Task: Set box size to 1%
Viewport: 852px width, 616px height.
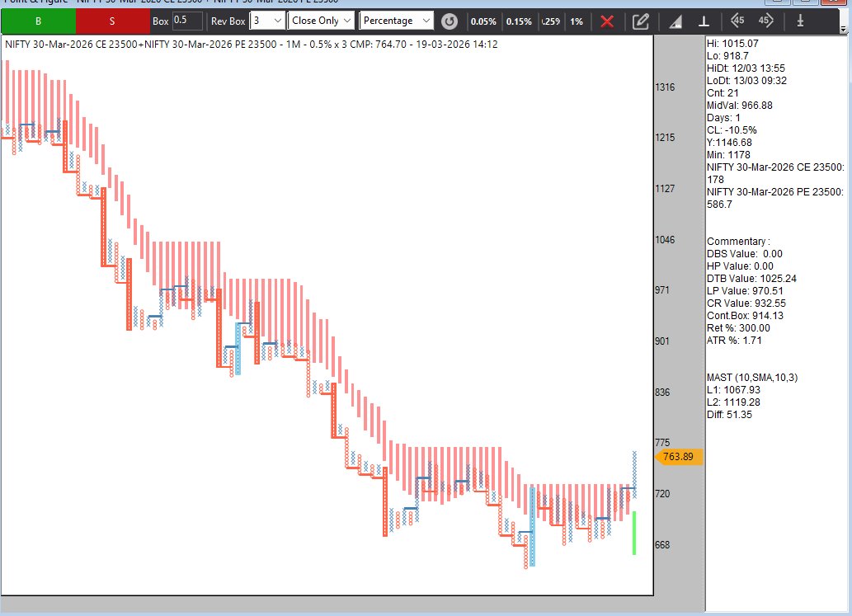Action: click(x=577, y=21)
